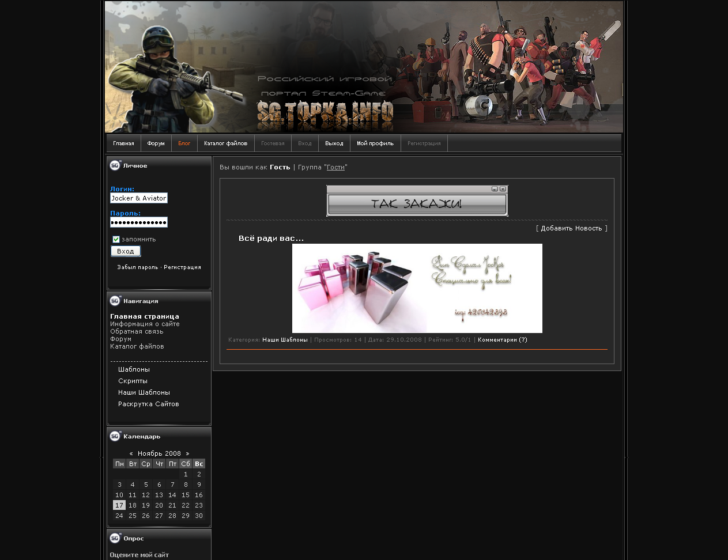
Task: Open the Шаблоны category
Action: coord(134,369)
